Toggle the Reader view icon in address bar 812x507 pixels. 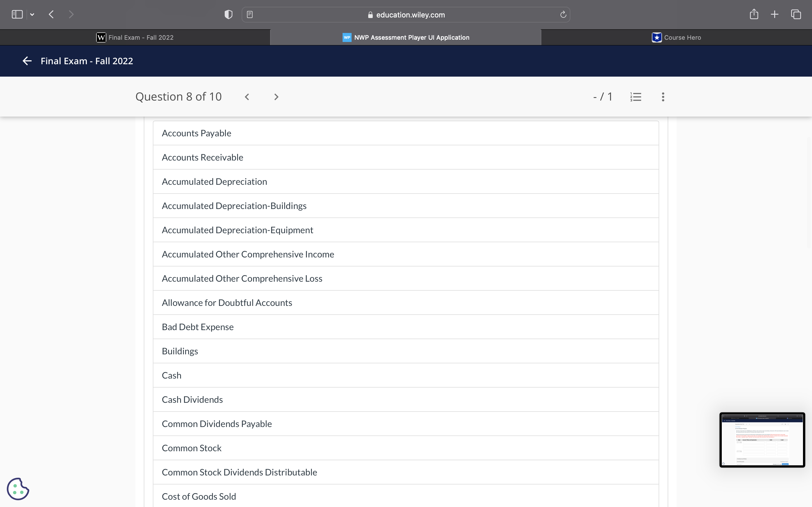(x=250, y=15)
